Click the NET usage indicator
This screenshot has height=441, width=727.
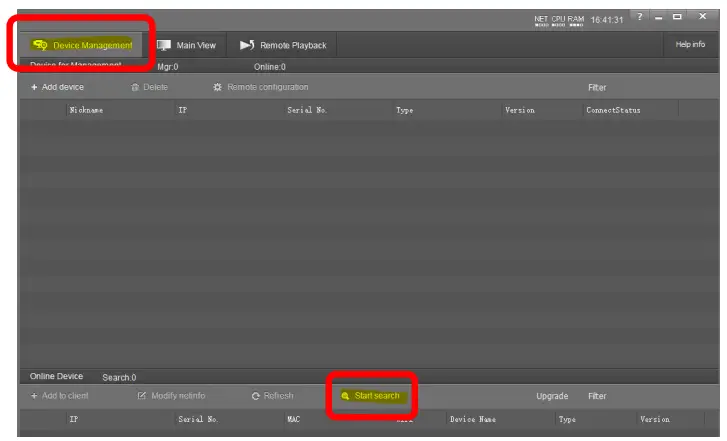click(x=541, y=21)
